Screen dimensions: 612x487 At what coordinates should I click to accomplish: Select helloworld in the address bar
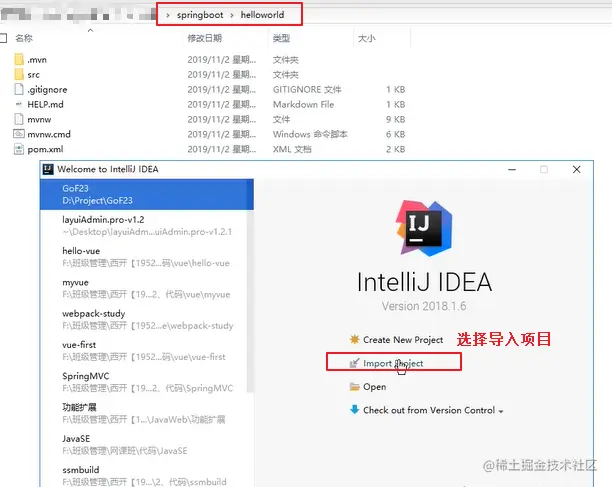262,15
